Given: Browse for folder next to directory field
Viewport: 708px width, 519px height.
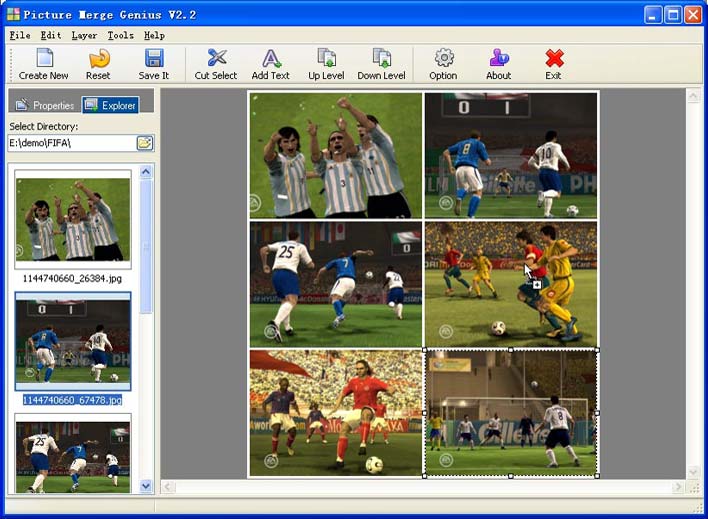Looking at the screenshot, I should 144,143.
